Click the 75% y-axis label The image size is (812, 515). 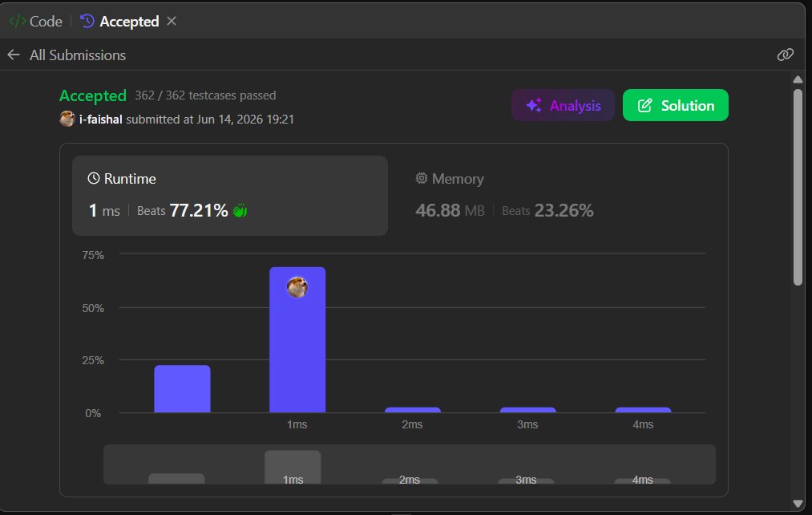[x=93, y=255]
